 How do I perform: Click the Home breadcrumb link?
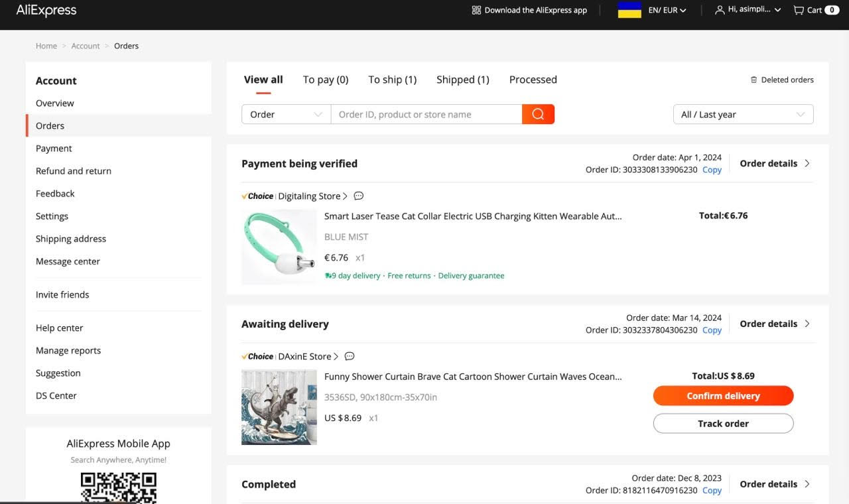pyautogui.click(x=46, y=46)
